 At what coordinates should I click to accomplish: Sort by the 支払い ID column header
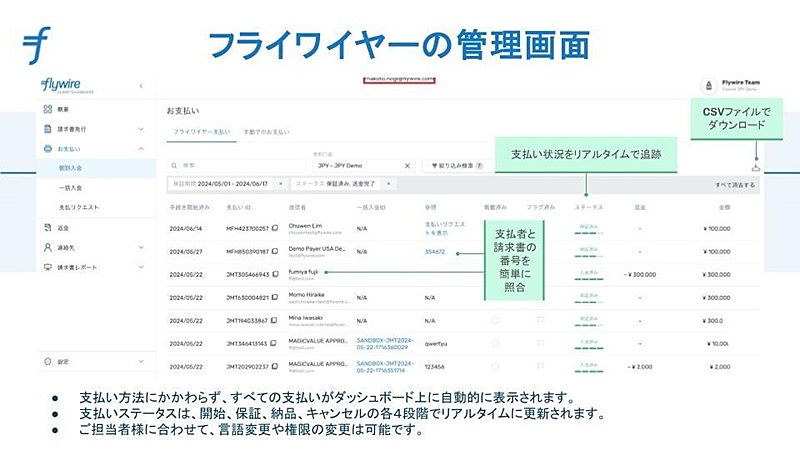coord(238,207)
